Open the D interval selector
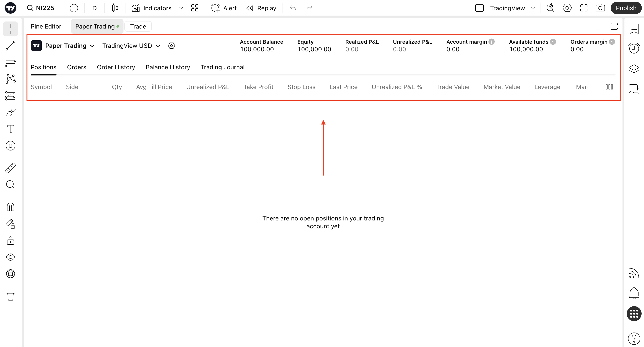Viewport: 644px width, 347px height. tap(95, 8)
